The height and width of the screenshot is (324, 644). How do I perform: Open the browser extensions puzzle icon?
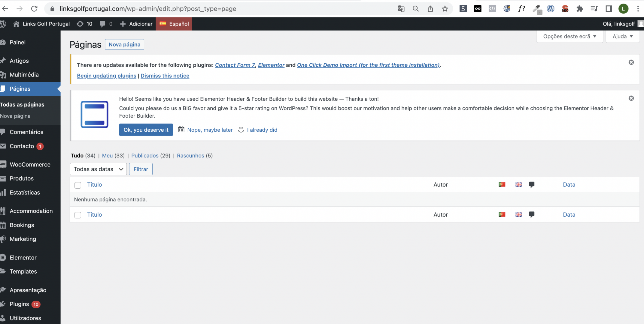tap(580, 9)
